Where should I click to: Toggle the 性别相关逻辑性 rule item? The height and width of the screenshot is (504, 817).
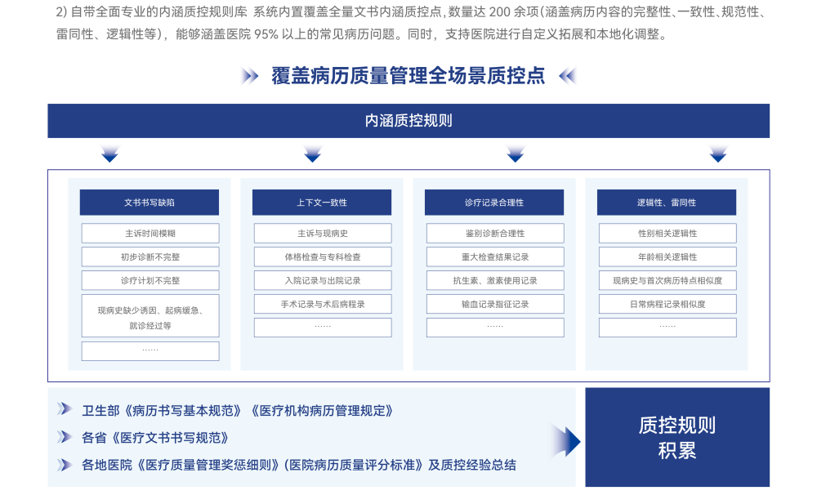[667, 233]
